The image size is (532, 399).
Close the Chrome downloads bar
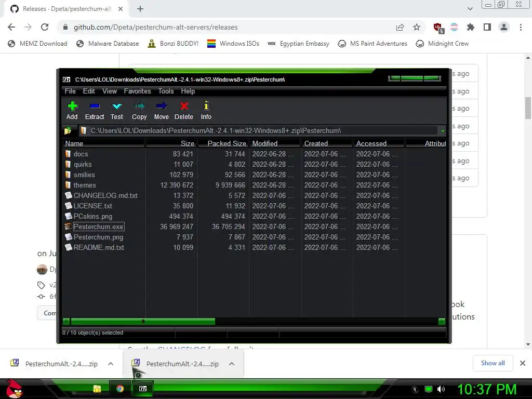click(x=523, y=363)
